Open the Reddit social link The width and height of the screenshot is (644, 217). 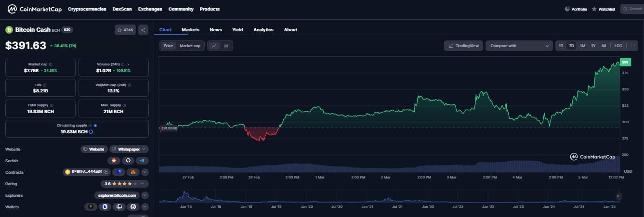114,161
